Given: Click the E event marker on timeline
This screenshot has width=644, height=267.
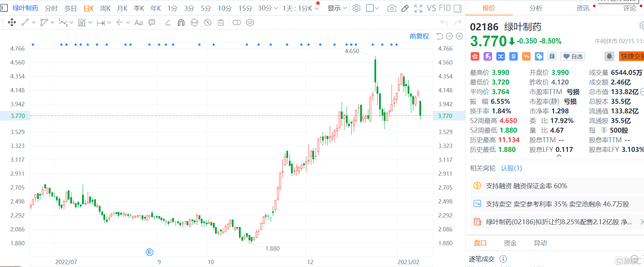Looking at the screenshot, I should point(150,252).
